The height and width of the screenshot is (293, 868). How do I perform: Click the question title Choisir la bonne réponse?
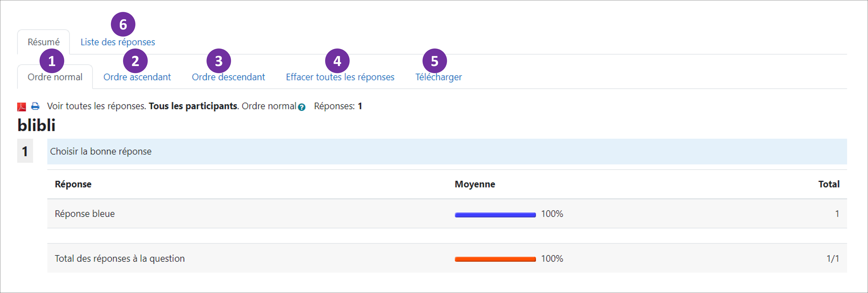pos(101,151)
